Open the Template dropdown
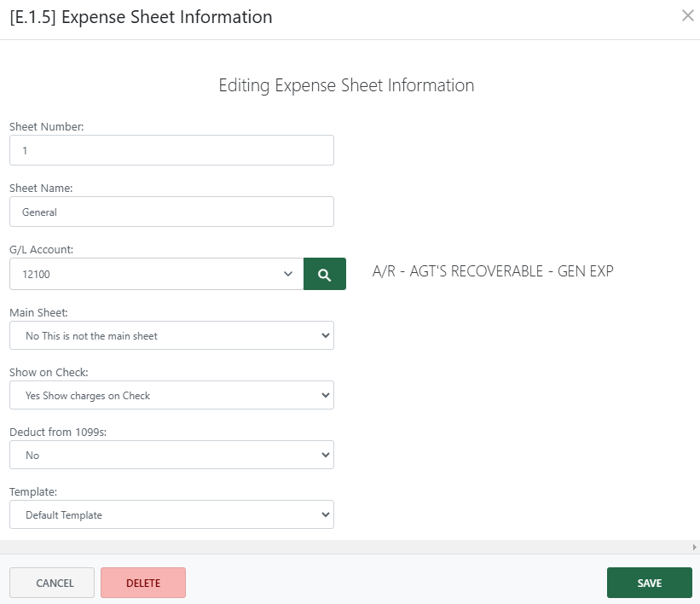This screenshot has height=604, width=700. [x=171, y=514]
